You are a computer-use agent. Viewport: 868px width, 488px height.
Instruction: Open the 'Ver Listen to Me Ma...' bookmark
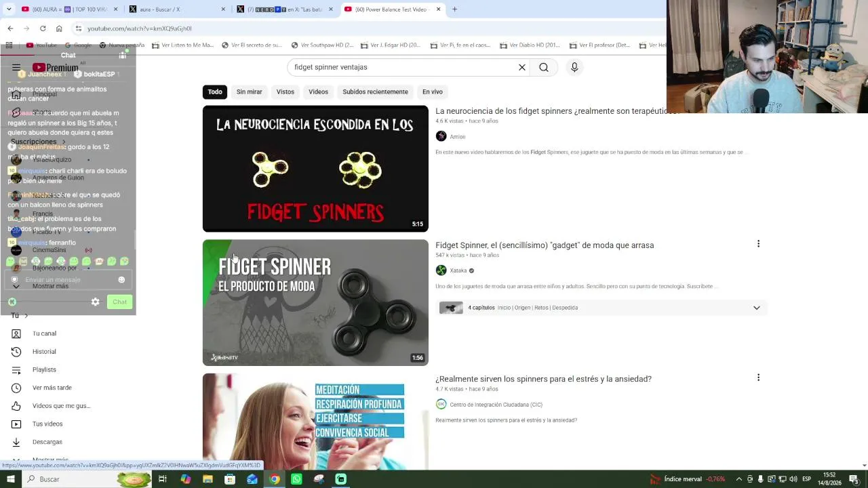pos(182,45)
